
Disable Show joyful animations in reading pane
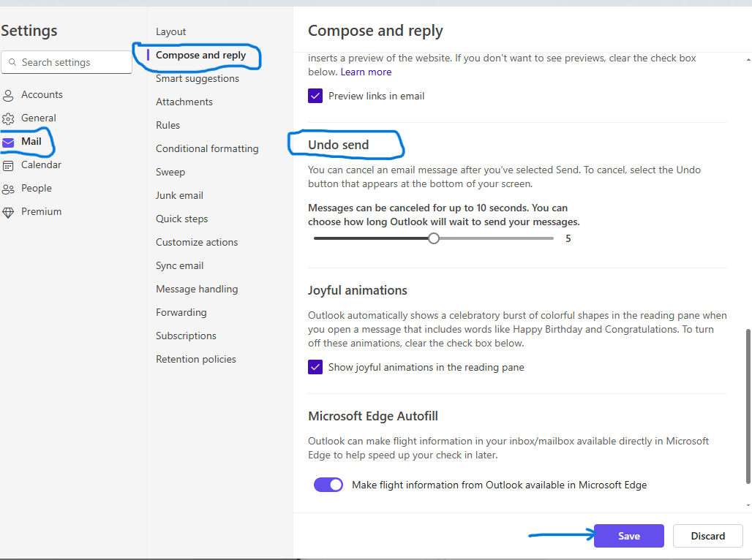click(x=315, y=367)
